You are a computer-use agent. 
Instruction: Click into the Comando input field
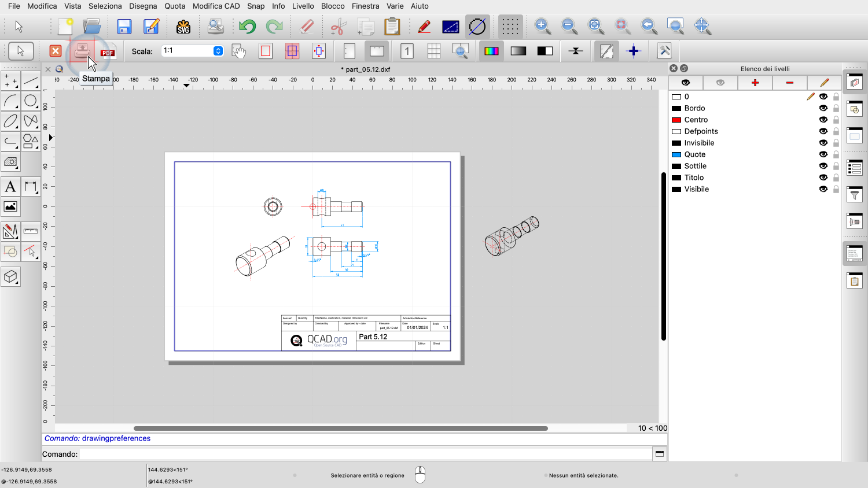click(x=365, y=454)
